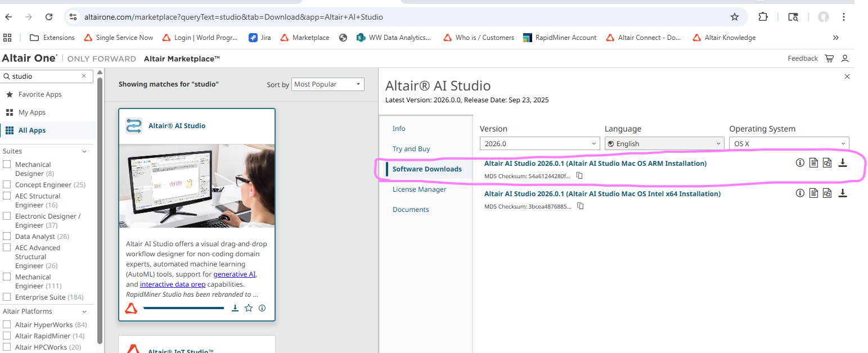Check the Mechanical Designer (8) suite
This screenshot has width=868, height=353.
[x=7, y=165]
